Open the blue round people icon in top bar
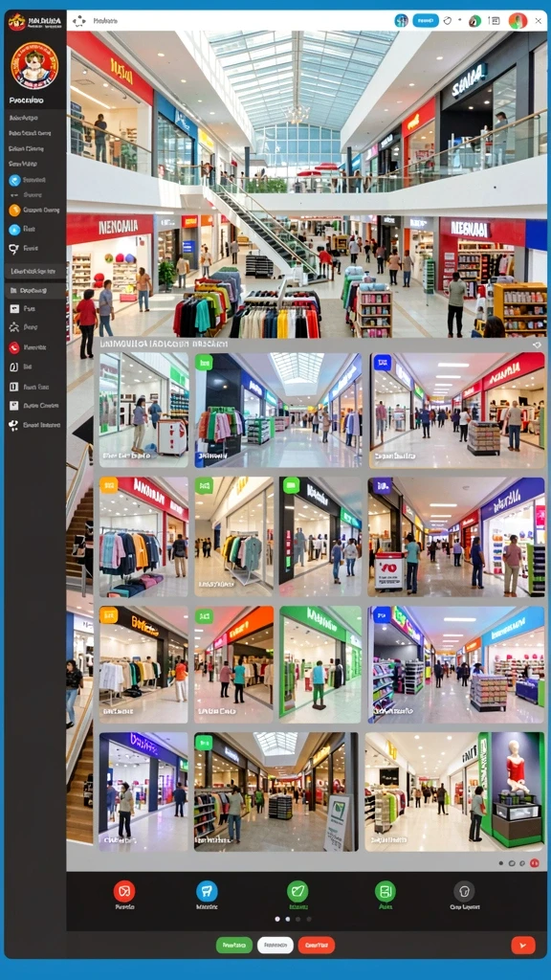The height and width of the screenshot is (980, 551). pos(401,20)
